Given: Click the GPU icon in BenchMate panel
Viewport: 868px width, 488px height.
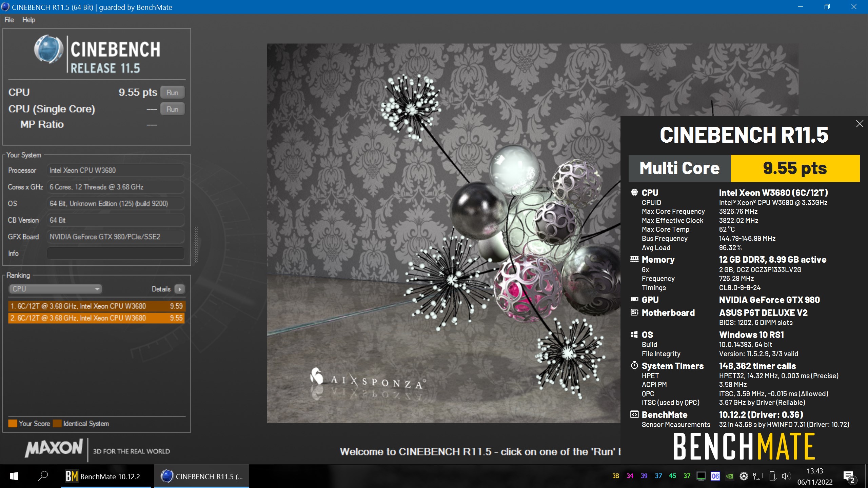Looking at the screenshot, I should 634,299.
